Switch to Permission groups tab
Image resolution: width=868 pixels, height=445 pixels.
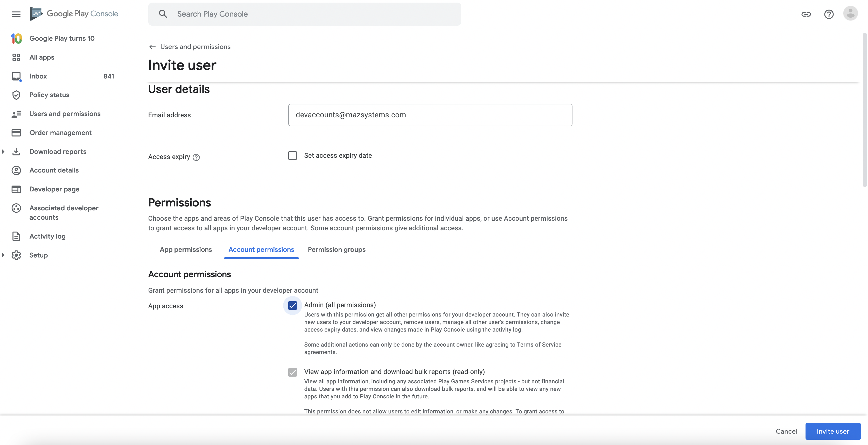(336, 249)
